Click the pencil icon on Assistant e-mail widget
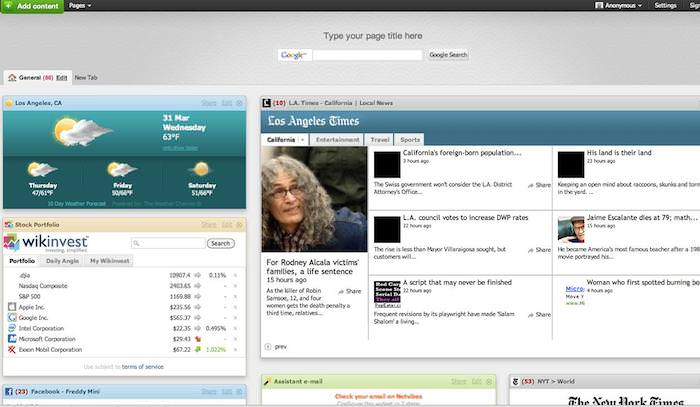This screenshot has height=407, width=700. click(x=267, y=382)
